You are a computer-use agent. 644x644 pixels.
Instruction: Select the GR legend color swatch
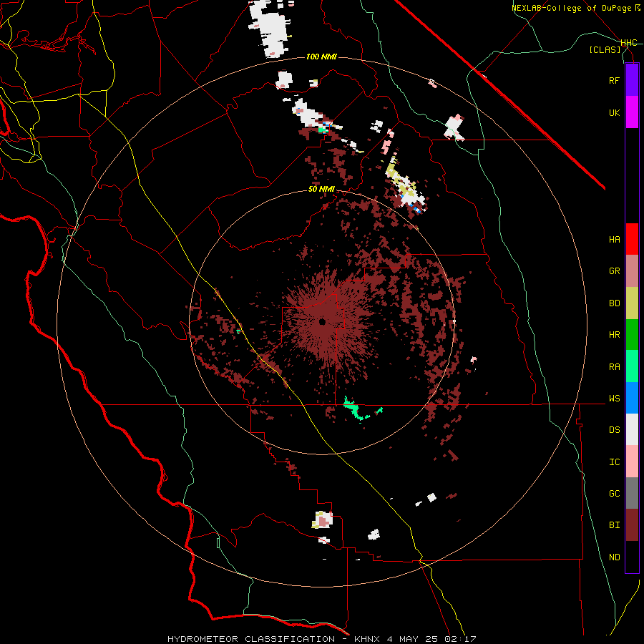pos(632,271)
